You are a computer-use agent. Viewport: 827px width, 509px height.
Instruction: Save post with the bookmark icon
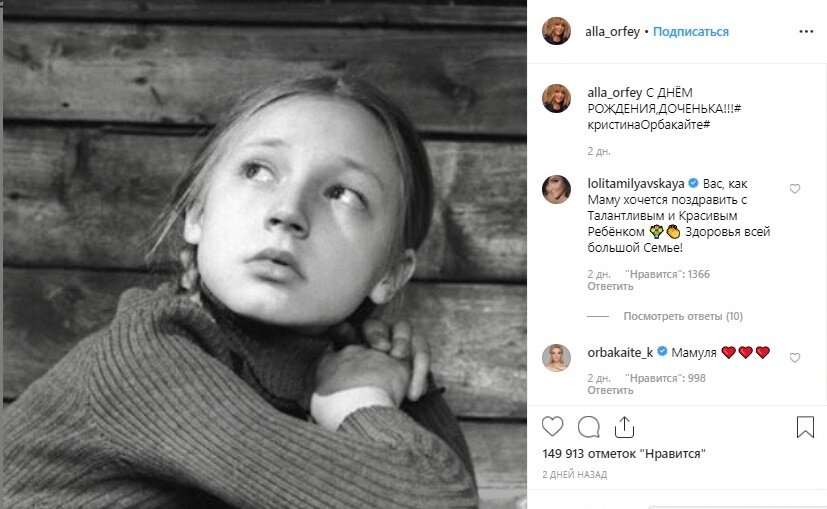click(805, 428)
